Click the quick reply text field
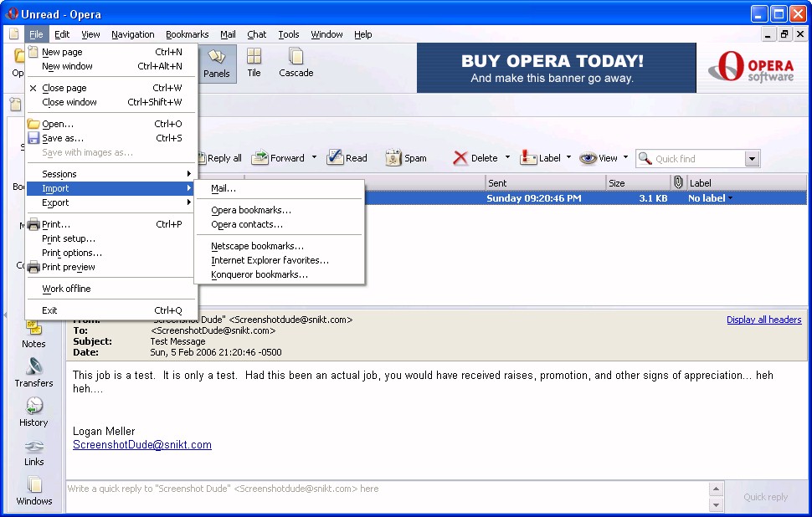This screenshot has width=812, height=517. [385, 489]
